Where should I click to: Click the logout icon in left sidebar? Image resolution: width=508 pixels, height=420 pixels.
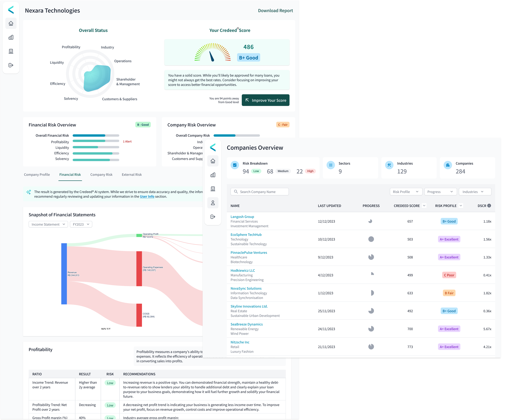point(11,65)
